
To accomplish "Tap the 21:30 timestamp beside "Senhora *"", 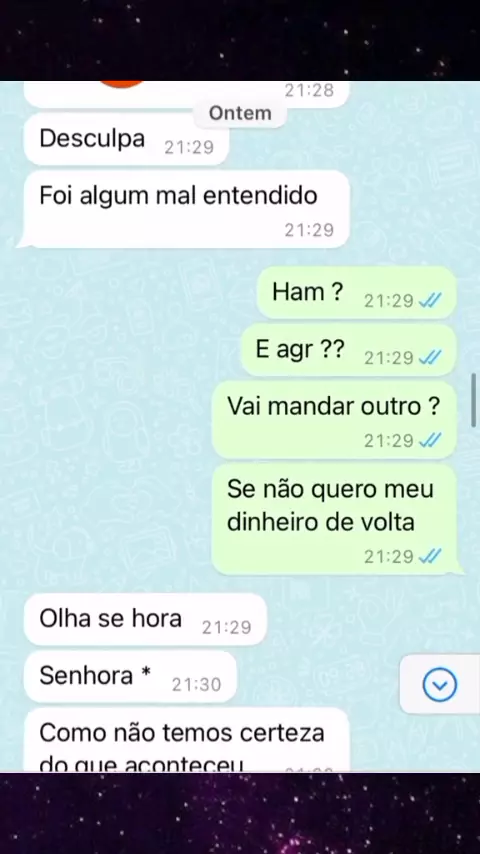I will coord(197,684).
